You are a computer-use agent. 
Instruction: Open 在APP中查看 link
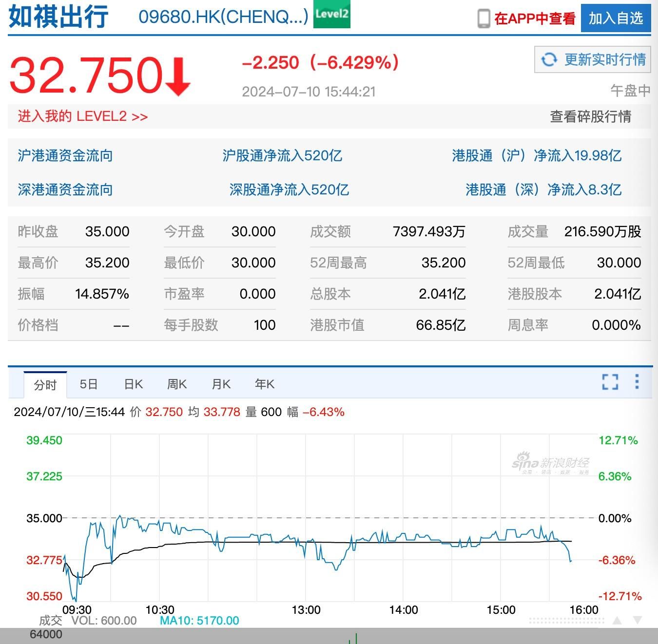coord(535,19)
